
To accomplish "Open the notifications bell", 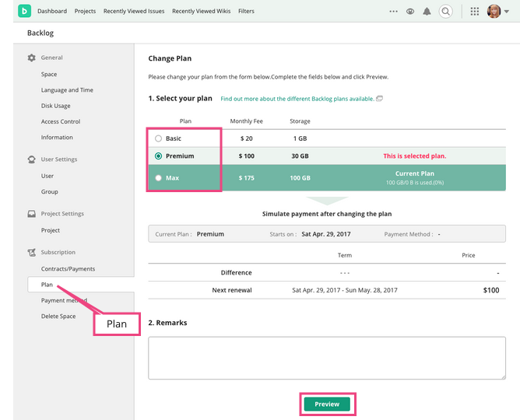I will click(x=427, y=11).
